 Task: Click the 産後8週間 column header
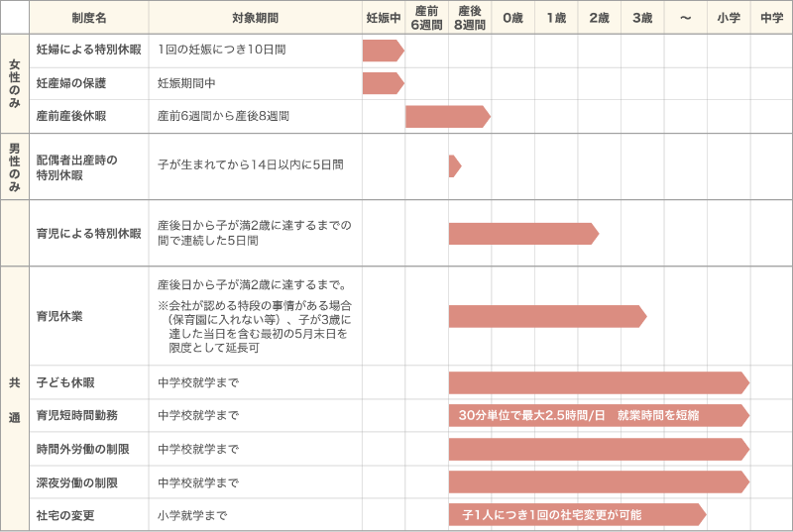pos(469,18)
